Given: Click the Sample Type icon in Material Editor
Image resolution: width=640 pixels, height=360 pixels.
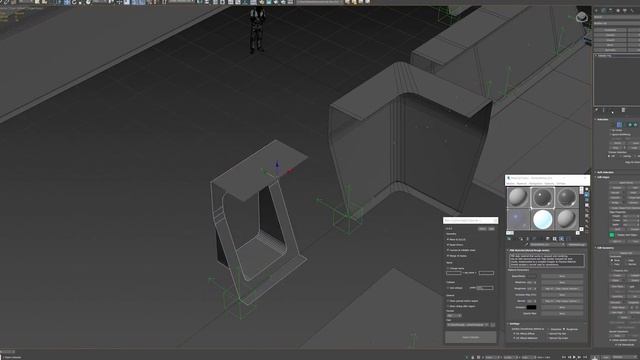Looking at the screenshot, I should coord(587,189).
